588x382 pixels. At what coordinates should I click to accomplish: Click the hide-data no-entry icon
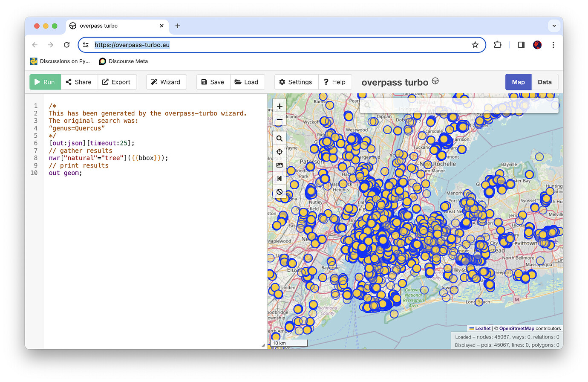pos(279,191)
